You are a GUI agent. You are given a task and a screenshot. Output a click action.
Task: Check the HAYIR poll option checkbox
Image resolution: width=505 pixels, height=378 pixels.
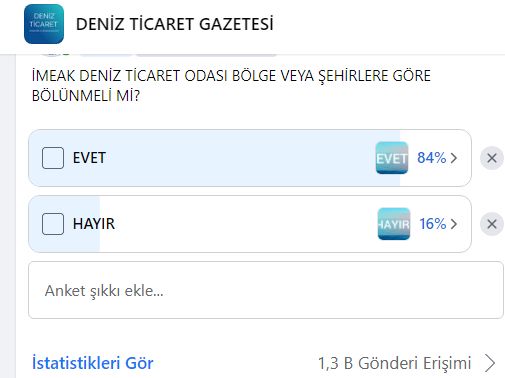coord(53,224)
